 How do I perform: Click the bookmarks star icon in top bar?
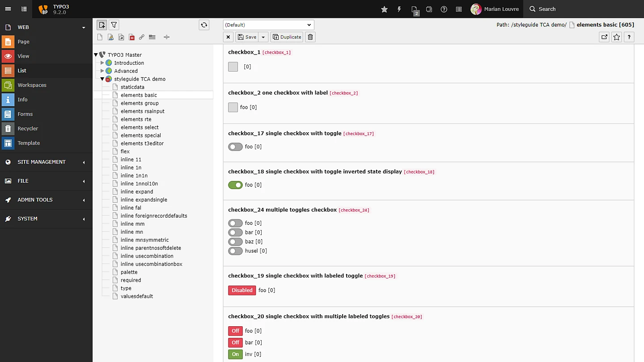384,9
